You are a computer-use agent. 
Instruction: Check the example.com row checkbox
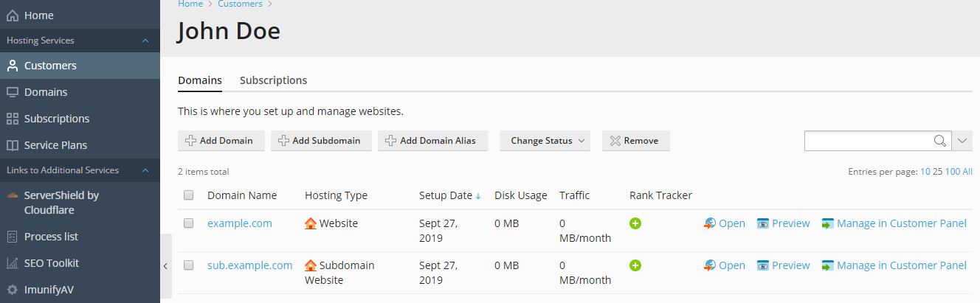[188, 223]
